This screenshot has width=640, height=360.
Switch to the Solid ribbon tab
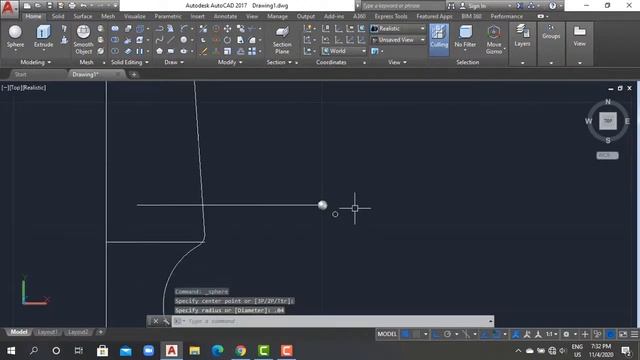(58, 16)
